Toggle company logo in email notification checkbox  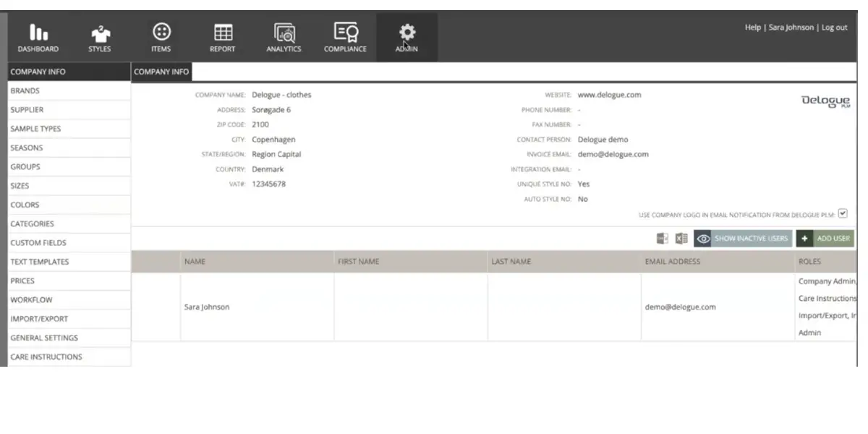(842, 214)
